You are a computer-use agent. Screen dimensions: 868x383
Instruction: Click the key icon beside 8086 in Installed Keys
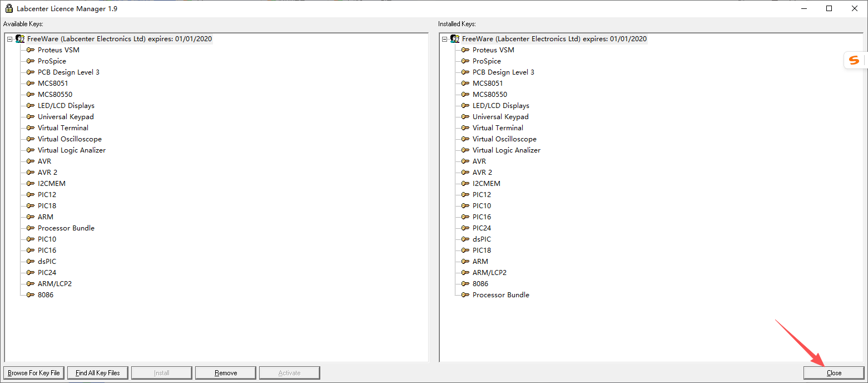465,284
